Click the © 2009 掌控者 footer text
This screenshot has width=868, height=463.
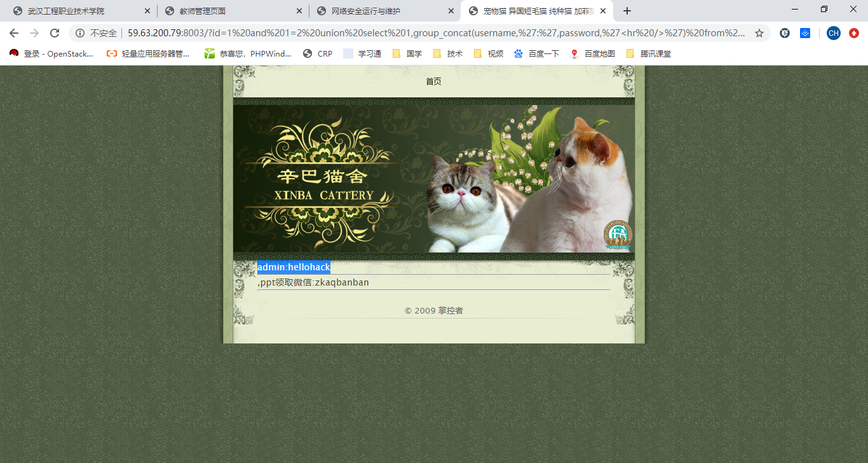tap(434, 311)
